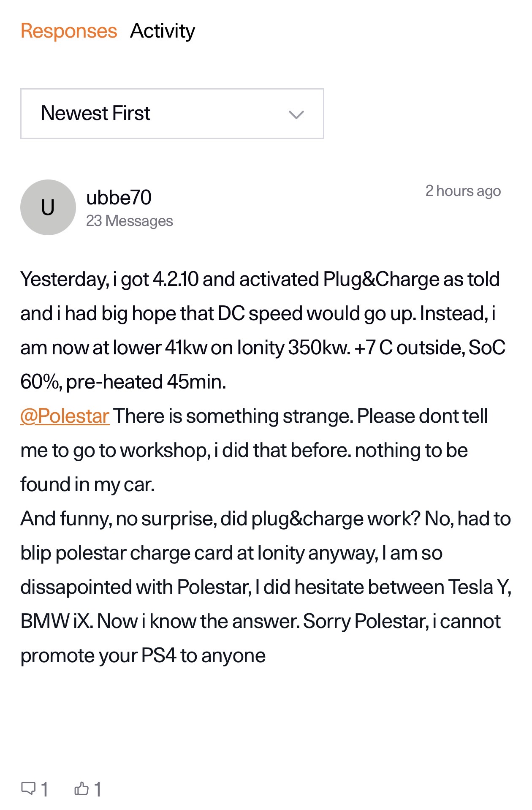Screen dimensions: 532x810
Task: Click the 23 Messages count
Action: (129, 221)
